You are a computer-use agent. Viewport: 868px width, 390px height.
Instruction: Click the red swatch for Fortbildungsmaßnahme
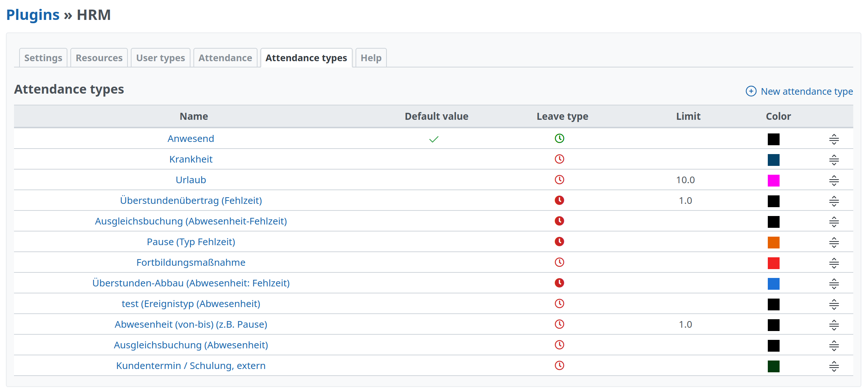773,263
